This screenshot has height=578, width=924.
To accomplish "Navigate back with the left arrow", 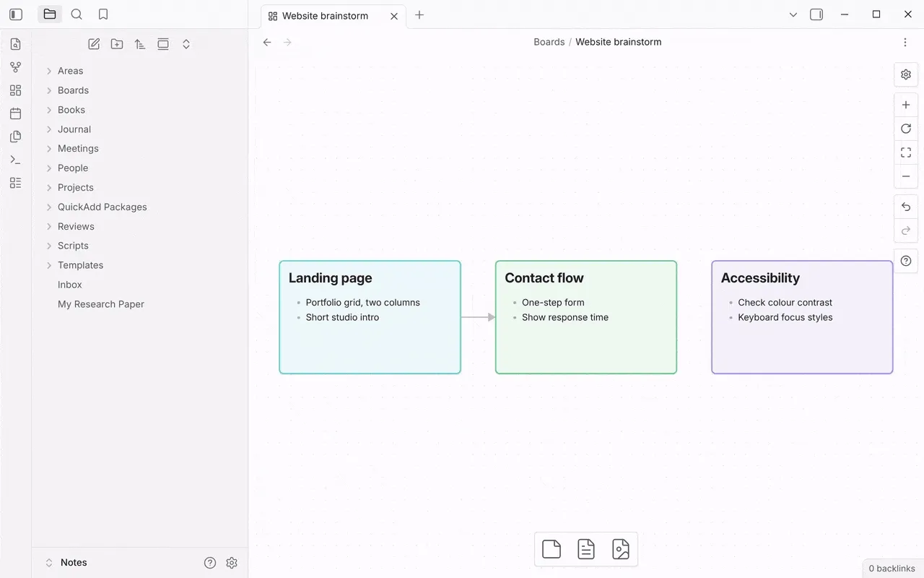I will tap(267, 43).
